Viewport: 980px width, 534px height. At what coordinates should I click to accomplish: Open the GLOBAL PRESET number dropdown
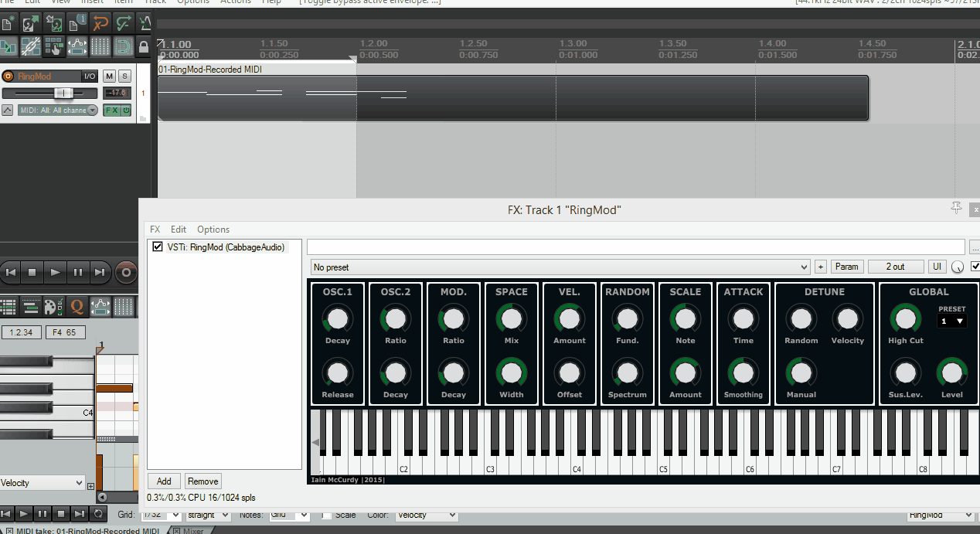coord(951,321)
